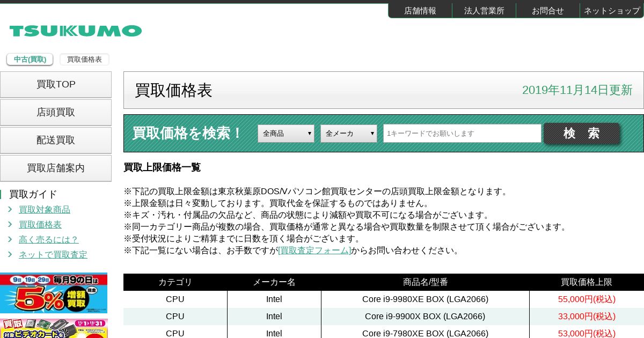Select Core i9-9980XE BOX (LGA2066) cell
The image size is (644, 338).
click(425, 299)
